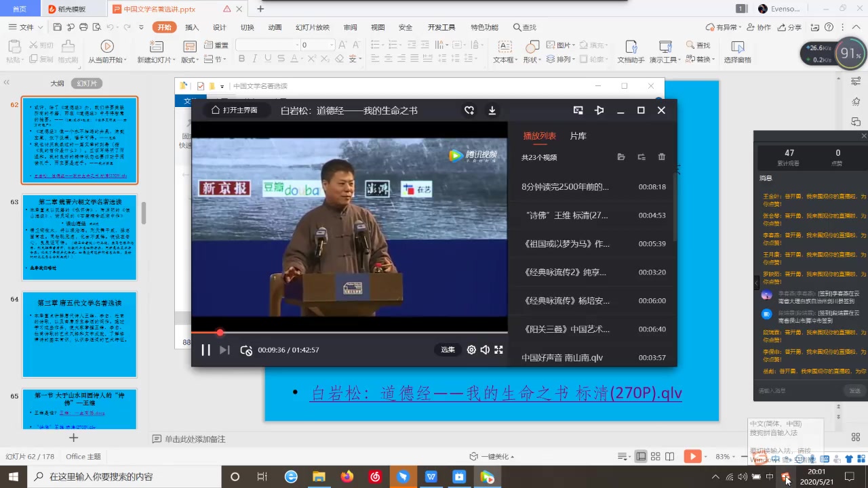This screenshot has width=868, height=488.
Task: Start slideshow from orange play button
Action: 692,457
